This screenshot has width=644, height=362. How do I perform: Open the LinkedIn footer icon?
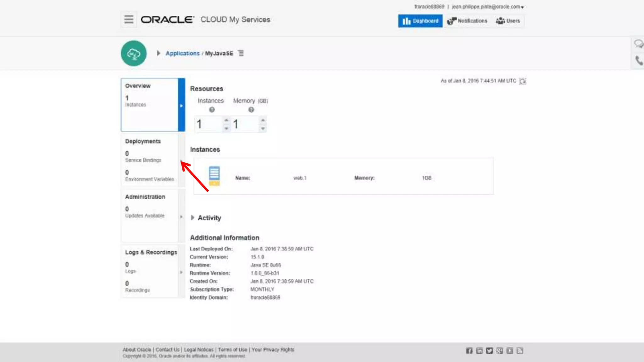tap(479, 351)
